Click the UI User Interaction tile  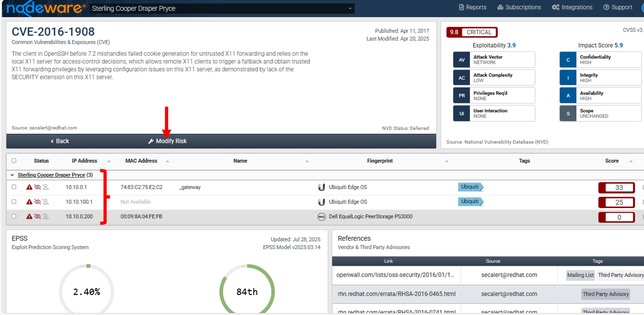(x=494, y=114)
